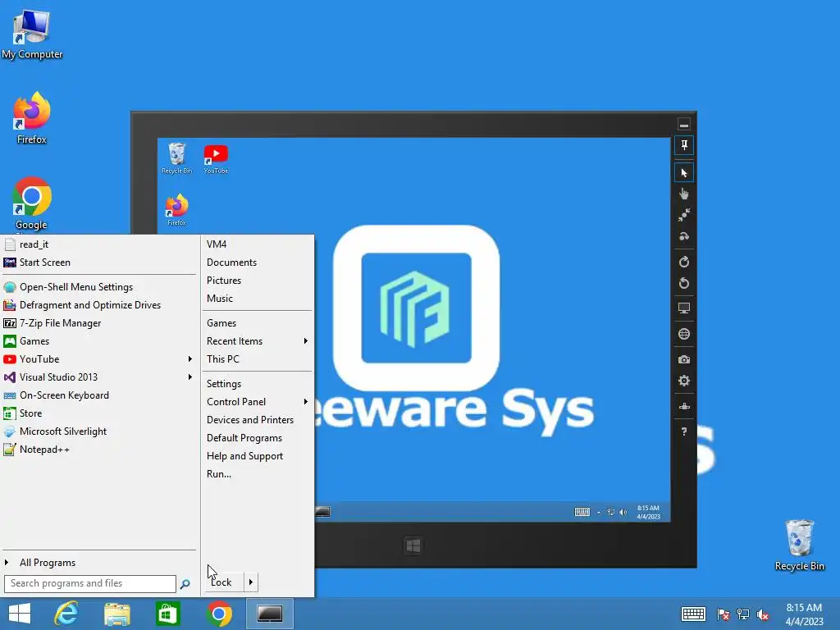
Task: Select rotation touch mode in simulator
Action: [684, 236]
